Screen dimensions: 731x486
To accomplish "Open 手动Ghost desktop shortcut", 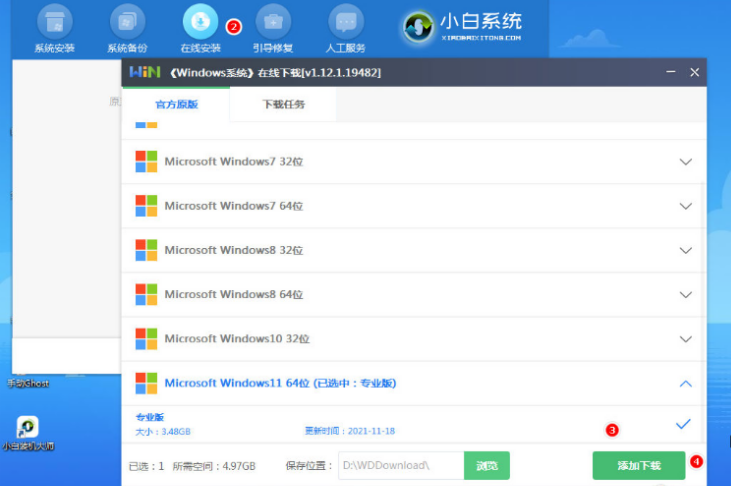I will 28,382.
